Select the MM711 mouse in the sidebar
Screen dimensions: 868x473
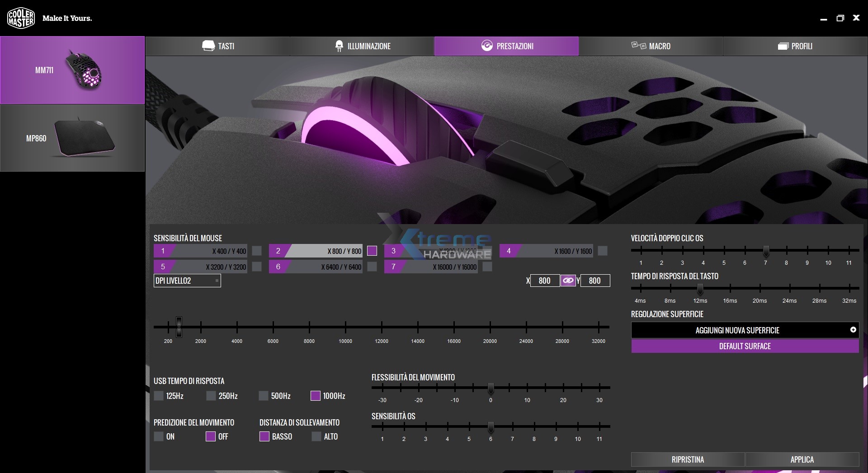tap(72, 70)
